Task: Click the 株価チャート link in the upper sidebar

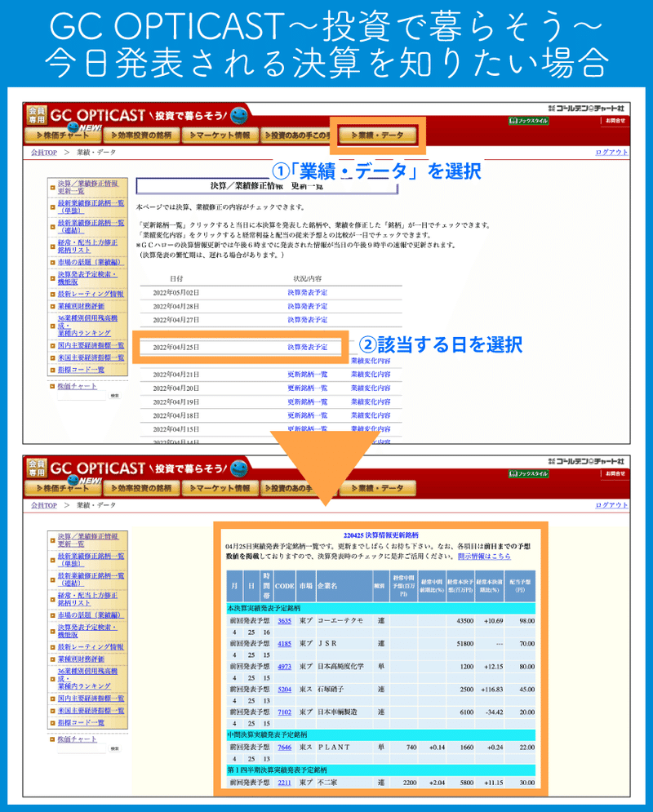Action: click(x=77, y=386)
